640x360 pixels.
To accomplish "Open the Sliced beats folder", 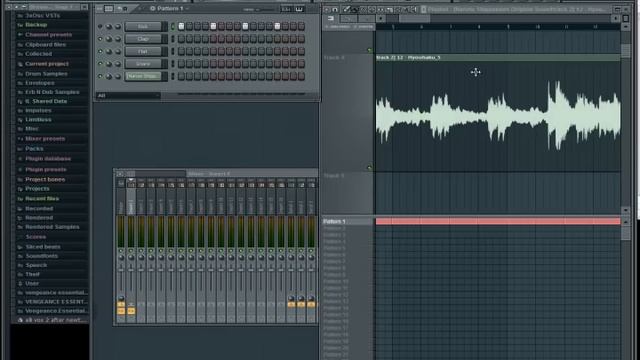I will (x=43, y=247).
